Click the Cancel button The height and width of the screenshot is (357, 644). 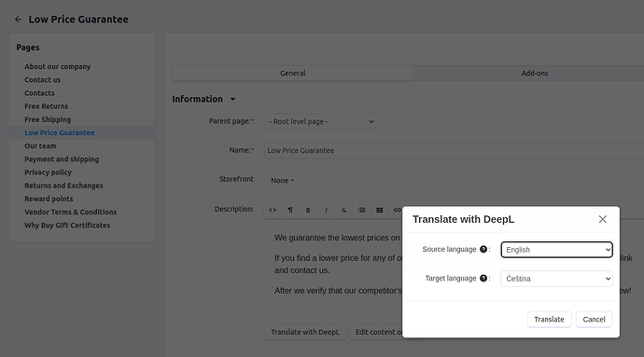pyautogui.click(x=594, y=319)
